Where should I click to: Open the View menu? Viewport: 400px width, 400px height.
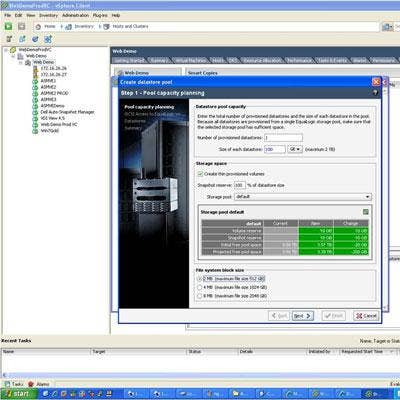tap(31, 15)
